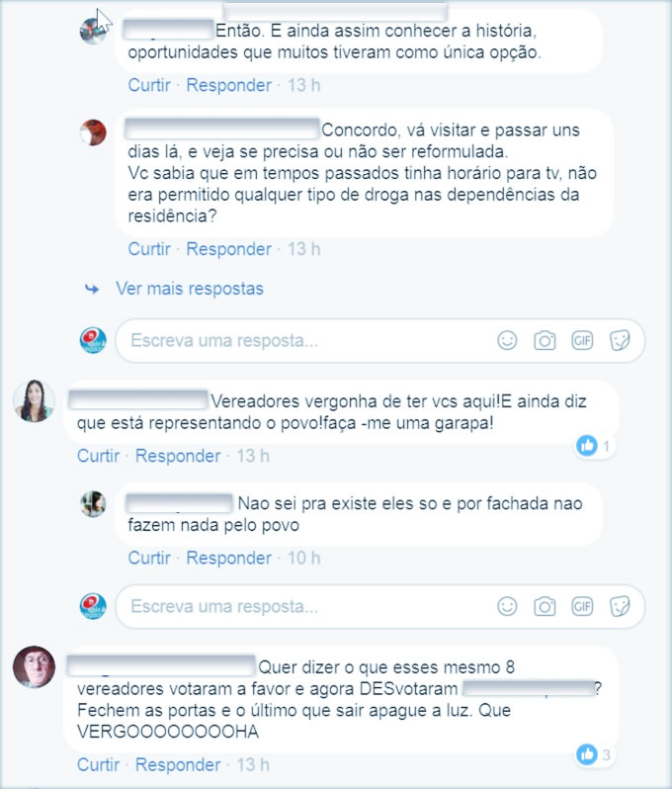Open emoji picker in second reply box
The image size is (672, 789).
click(507, 606)
